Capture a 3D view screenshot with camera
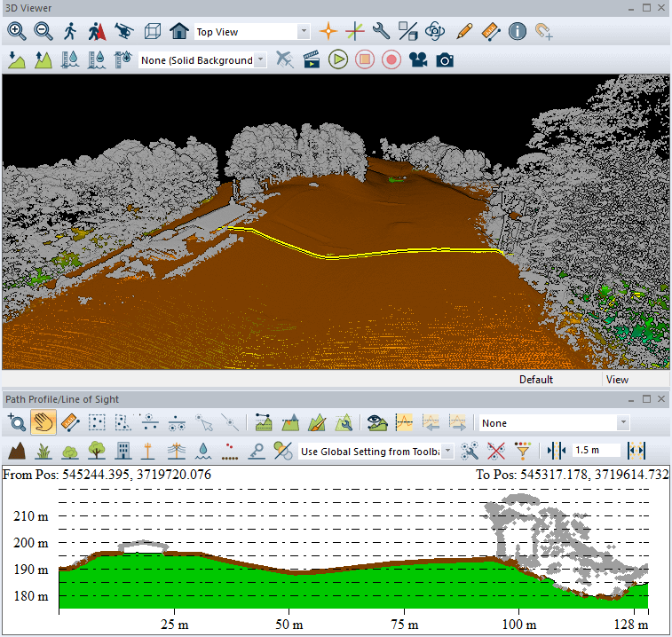 445,60
